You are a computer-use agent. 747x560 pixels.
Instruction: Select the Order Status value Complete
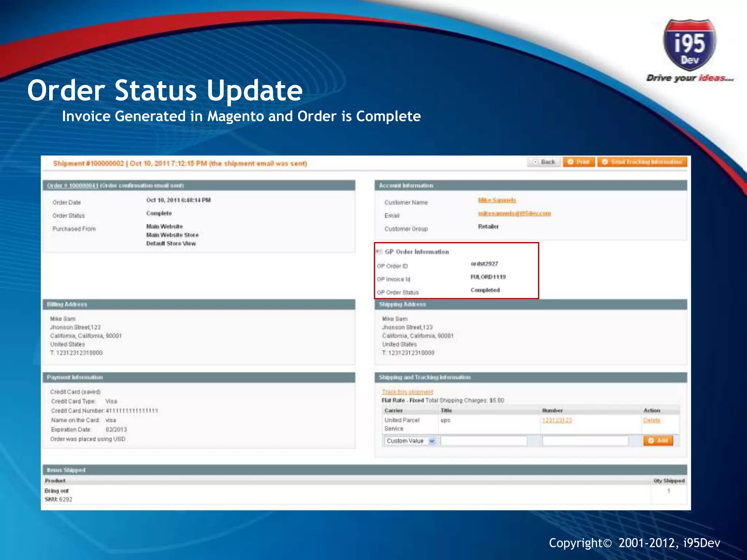159,213
